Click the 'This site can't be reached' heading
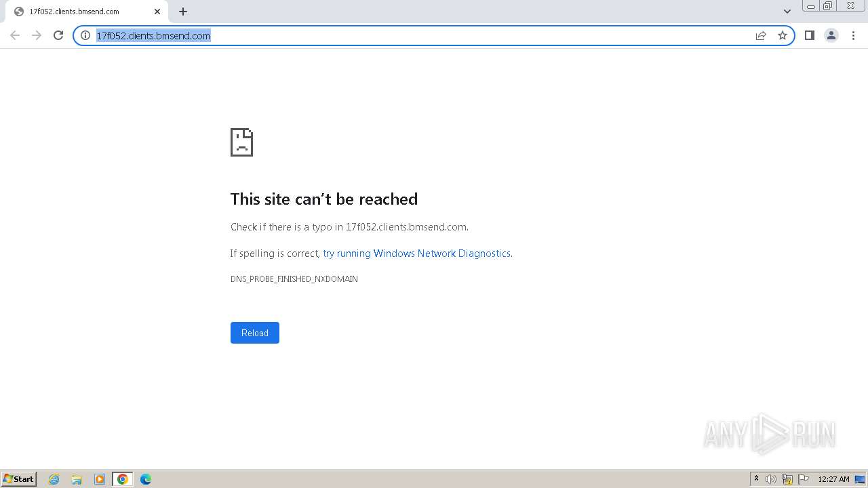This screenshot has height=488, width=868. pyautogui.click(x=324, y=199)
